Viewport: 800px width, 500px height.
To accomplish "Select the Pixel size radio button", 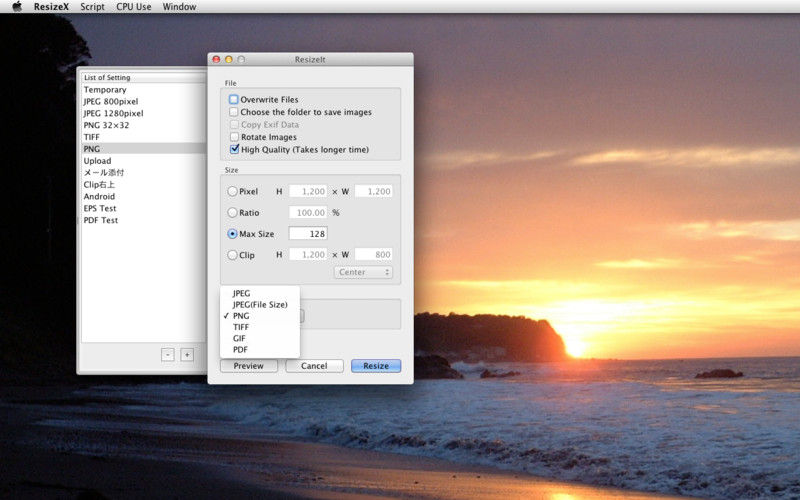I will (233, 191).
